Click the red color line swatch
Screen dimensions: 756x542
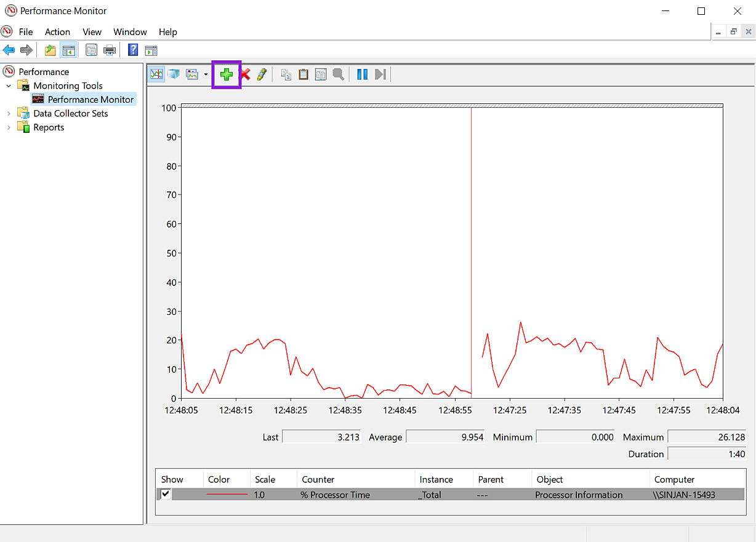click(227, 495)
